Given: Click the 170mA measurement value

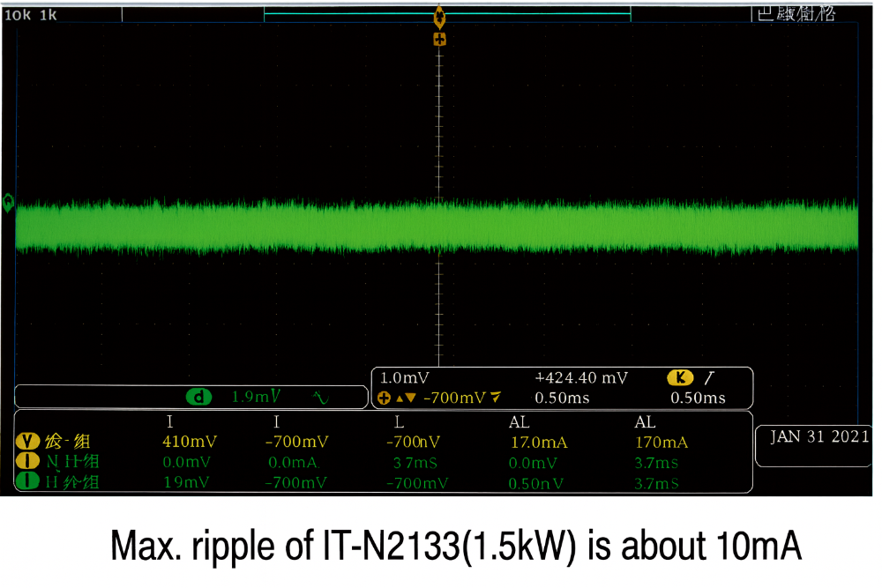Looking at the screenshot, I should tap(661, 442).
